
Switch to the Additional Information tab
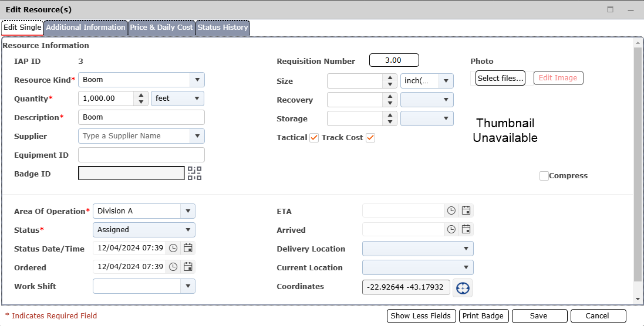(86, 28)
